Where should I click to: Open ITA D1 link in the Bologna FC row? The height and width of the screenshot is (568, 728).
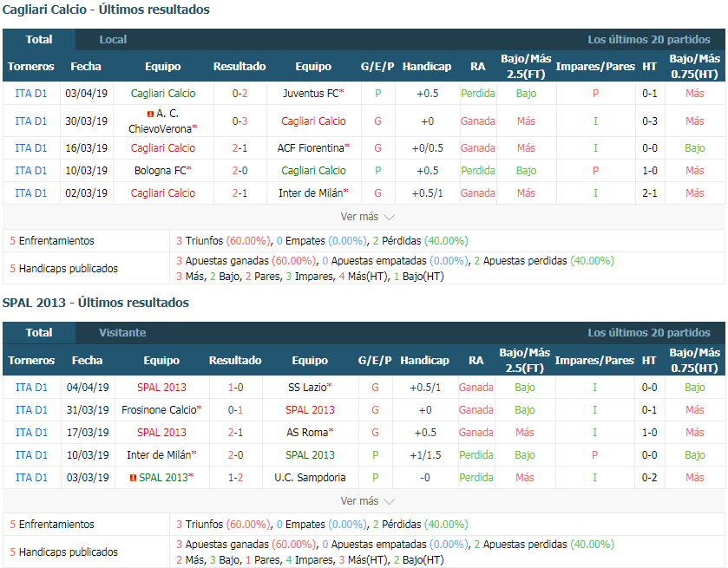[31, 170]
